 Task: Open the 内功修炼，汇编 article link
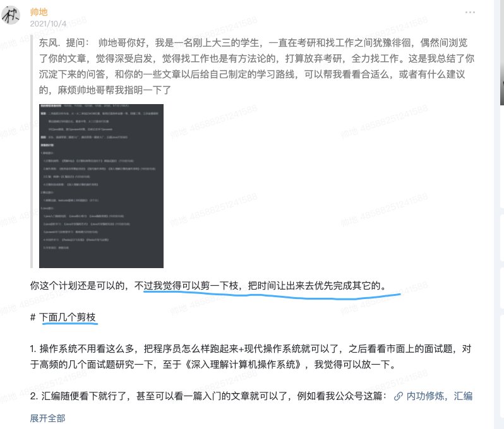[x=439, y=396]
